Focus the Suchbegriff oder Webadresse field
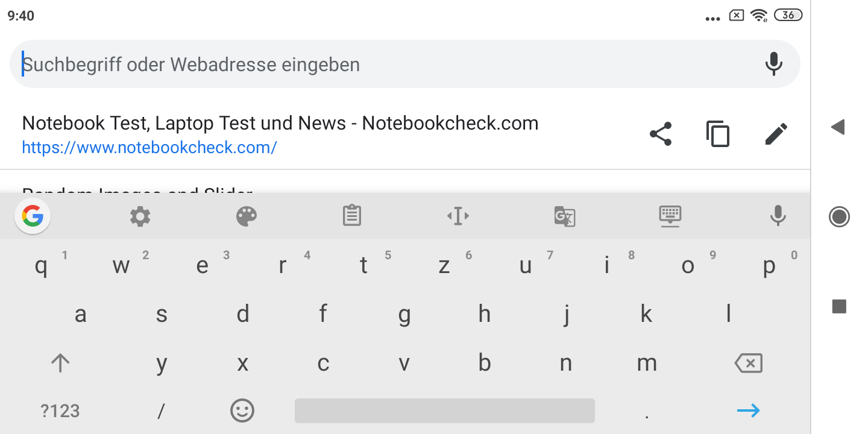 point(386,64)
